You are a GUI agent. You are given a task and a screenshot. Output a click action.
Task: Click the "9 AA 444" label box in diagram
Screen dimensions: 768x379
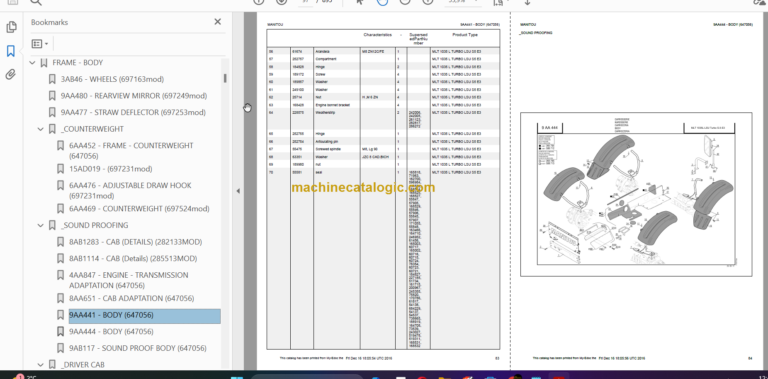pos(551,128)
